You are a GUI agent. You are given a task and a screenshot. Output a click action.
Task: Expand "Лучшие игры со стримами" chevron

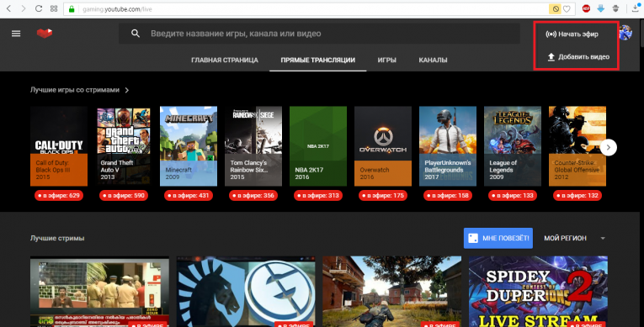pyautogui.click(x=127, y=90)
